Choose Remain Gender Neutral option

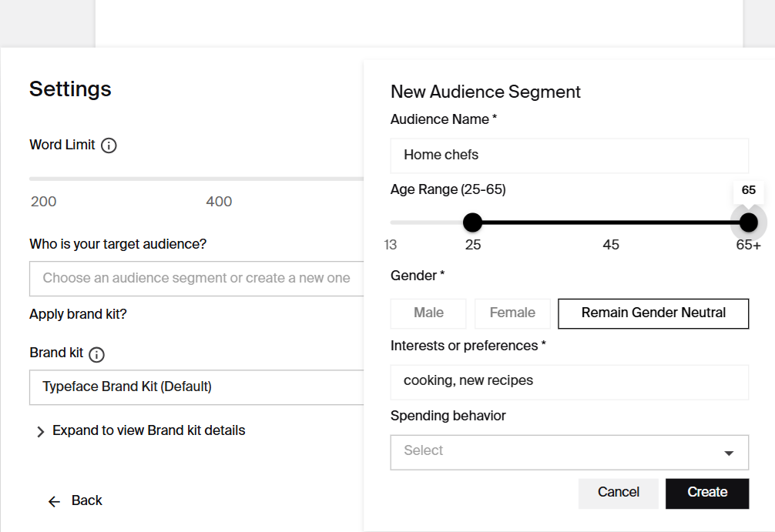tap(653, 313)
